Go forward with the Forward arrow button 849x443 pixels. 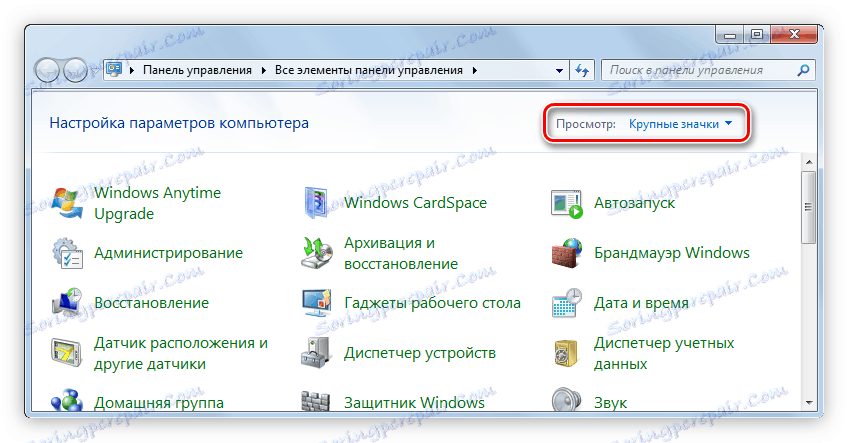(75, 70)
